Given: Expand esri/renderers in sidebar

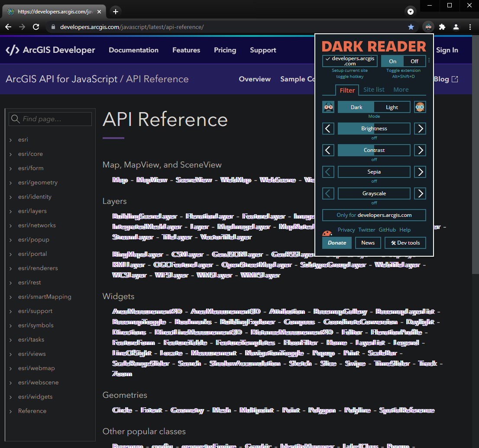Looking at the screenshot, I should tap(11, 268).
